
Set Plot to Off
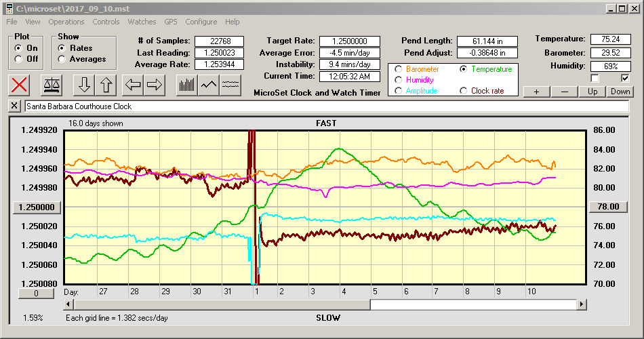click(x=18, y=59)
